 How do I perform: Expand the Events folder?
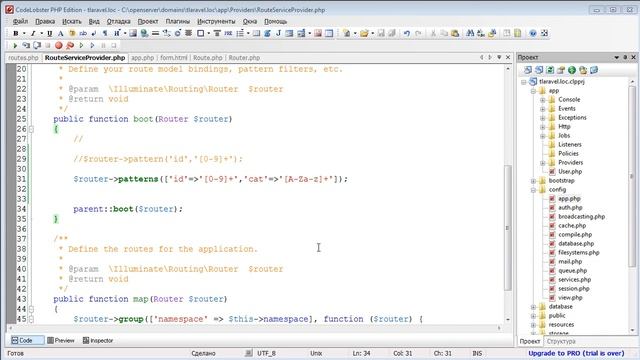(x=542, y=109)
